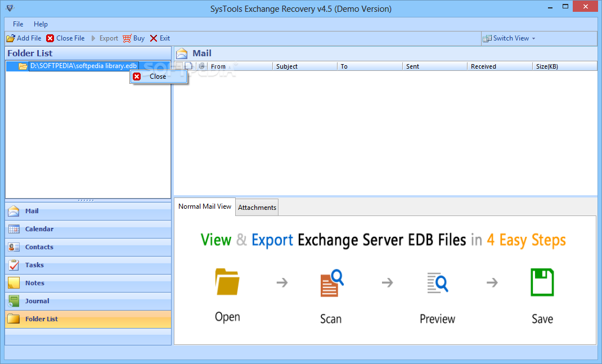Sort by the Size(KB) column header
This screenshot has width=602, height=364.
pos(565,66)
